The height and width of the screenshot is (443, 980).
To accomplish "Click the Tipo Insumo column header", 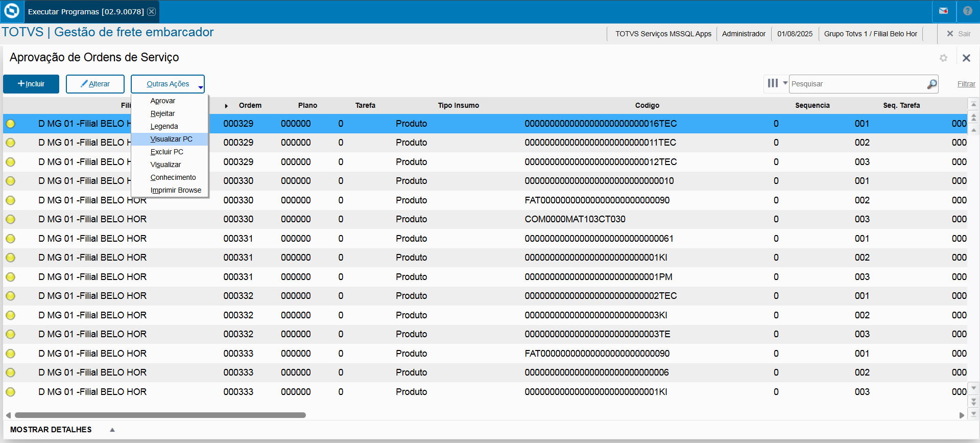I will tap(458, 105).
